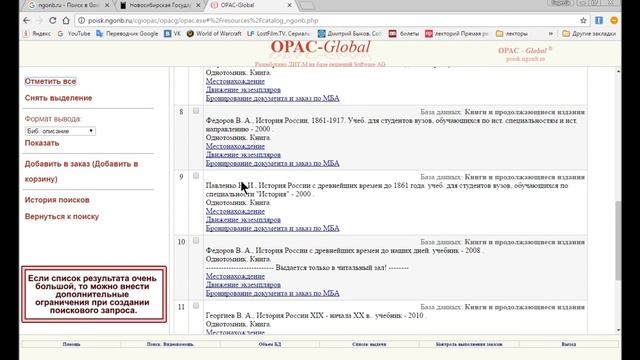Open Движение экземпляров for record 10
The image size is (640, 360).
243,285
